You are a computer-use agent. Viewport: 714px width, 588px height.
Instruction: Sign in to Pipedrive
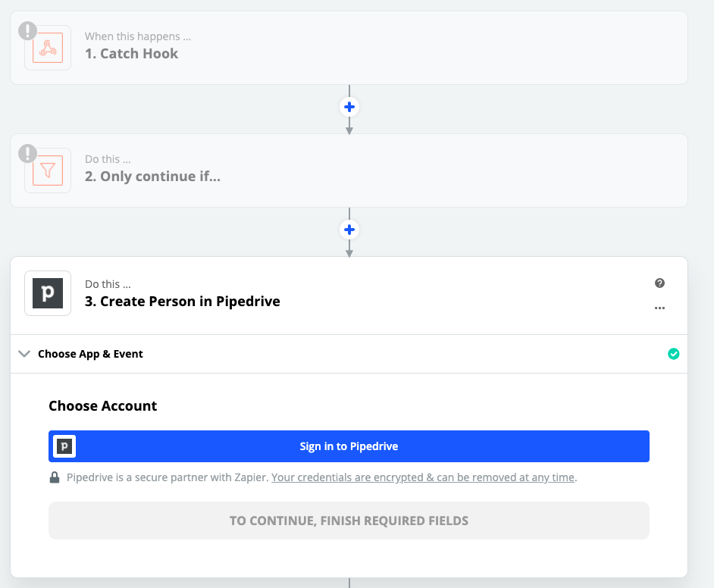click(349, 446)
